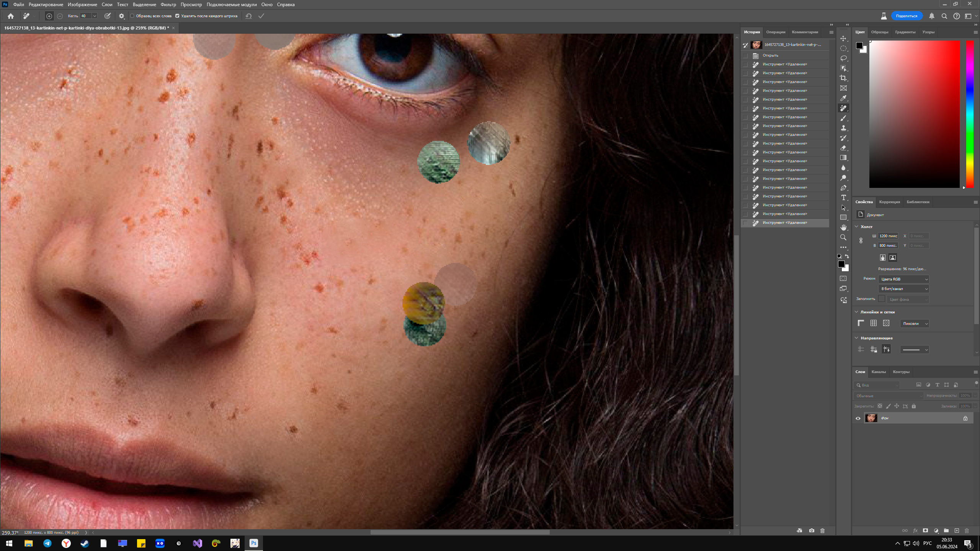
Task: Select the Clone Stamp tool
Action: tap(844, 128)
